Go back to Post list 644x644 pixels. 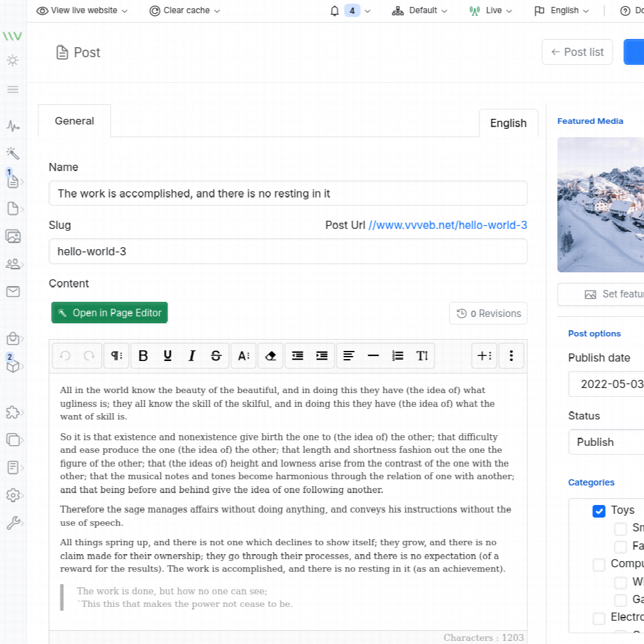(x=577, y=52)
